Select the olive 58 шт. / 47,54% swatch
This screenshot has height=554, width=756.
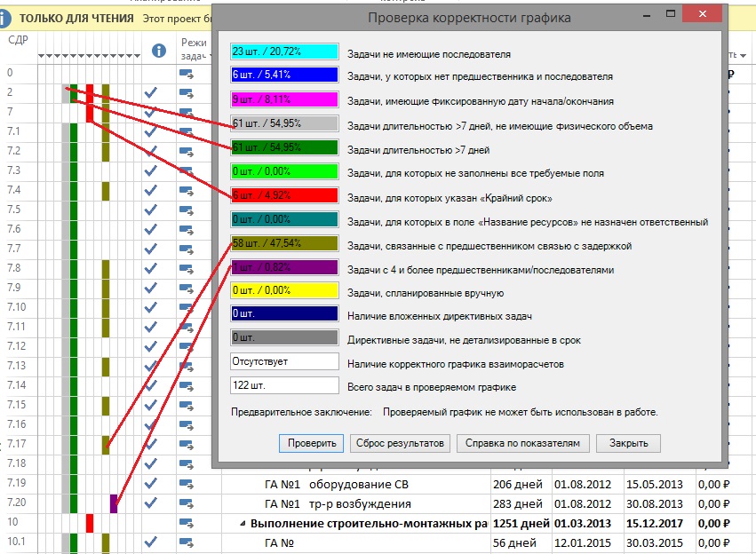284,243
